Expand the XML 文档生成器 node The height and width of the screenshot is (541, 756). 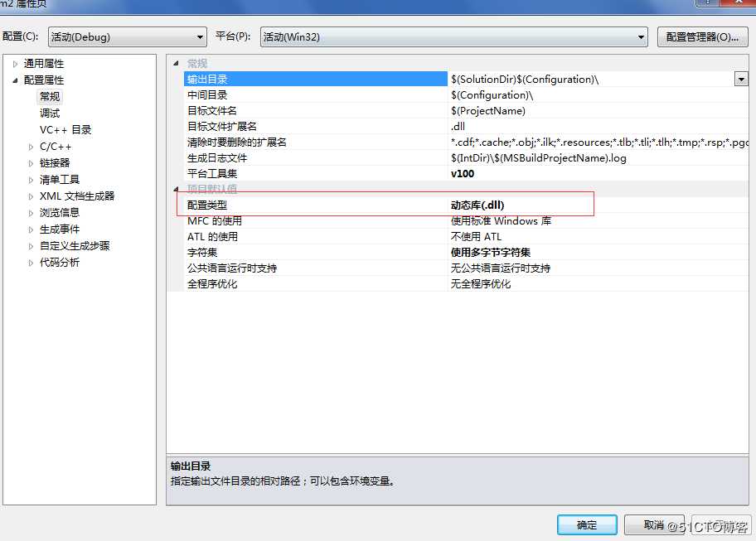[31, 196]
